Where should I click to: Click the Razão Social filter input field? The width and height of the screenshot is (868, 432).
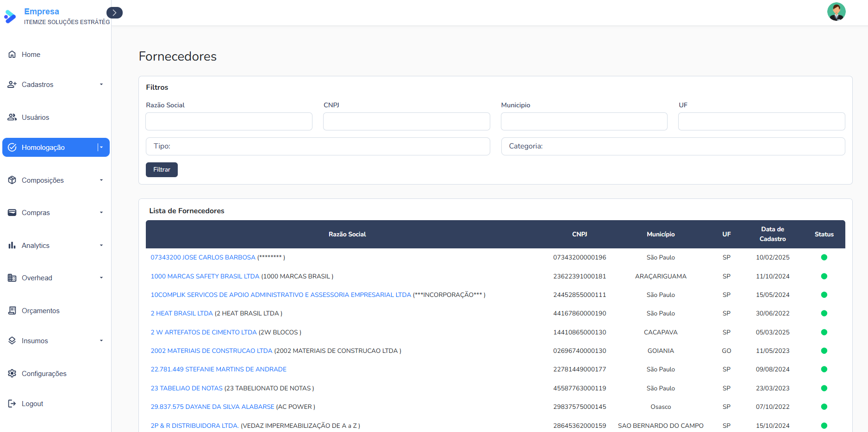(229, 121)
